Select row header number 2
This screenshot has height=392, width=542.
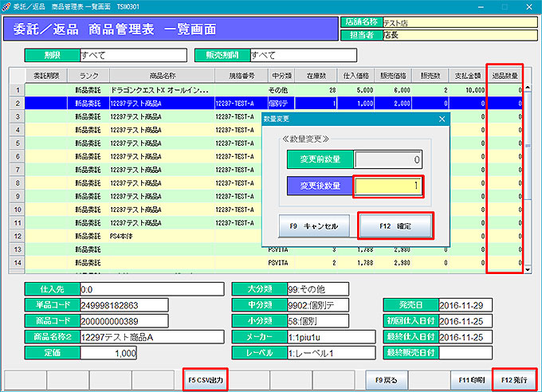pos(18,104)
